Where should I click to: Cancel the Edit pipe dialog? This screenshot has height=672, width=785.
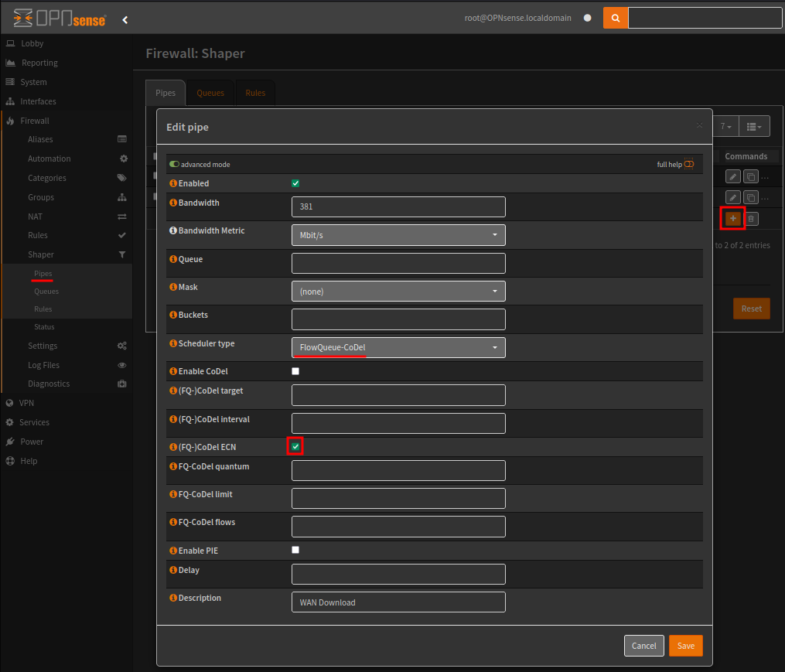(643, 646)
